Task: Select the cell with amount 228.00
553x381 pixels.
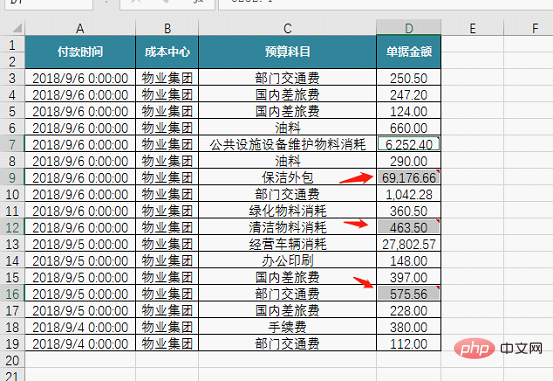Action: [x=409, y=310]
